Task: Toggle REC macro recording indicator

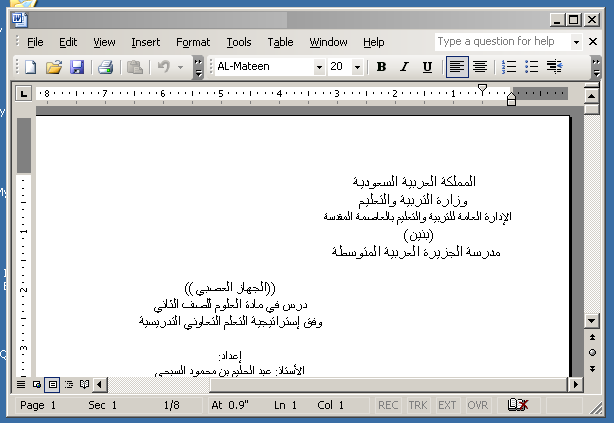Action: [x=388, y=405]
